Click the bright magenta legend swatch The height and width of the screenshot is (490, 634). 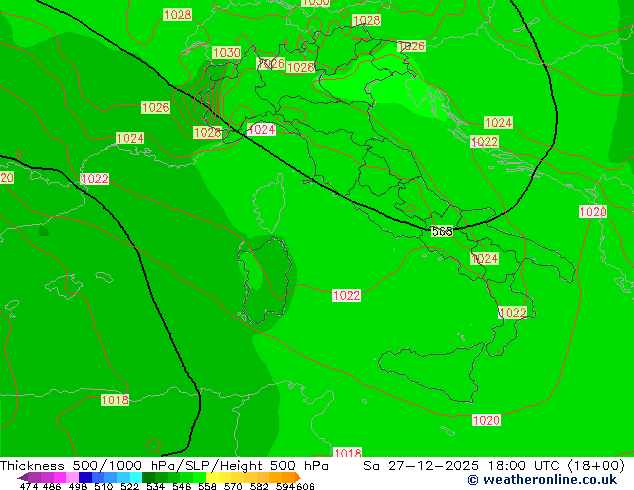tap(59, 477)
